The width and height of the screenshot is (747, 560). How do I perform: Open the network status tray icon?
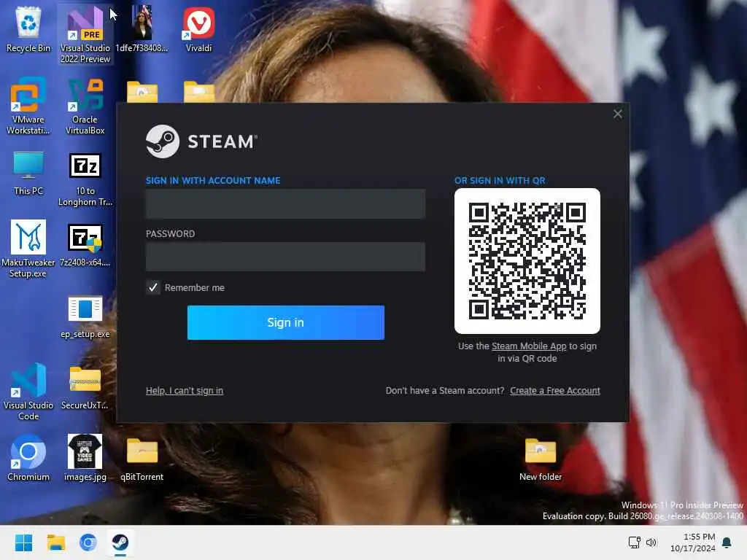point(634,542)
